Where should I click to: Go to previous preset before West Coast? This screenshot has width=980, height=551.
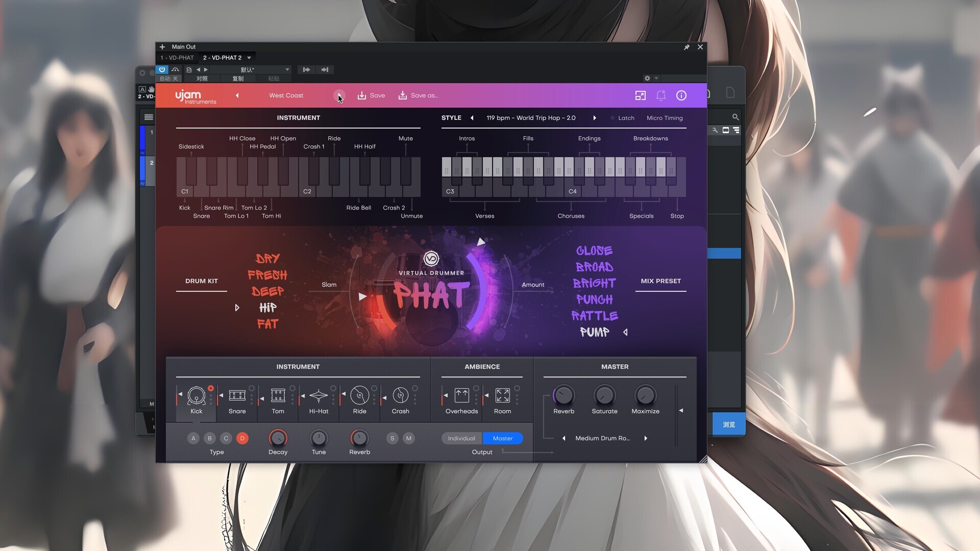point(237,95)
